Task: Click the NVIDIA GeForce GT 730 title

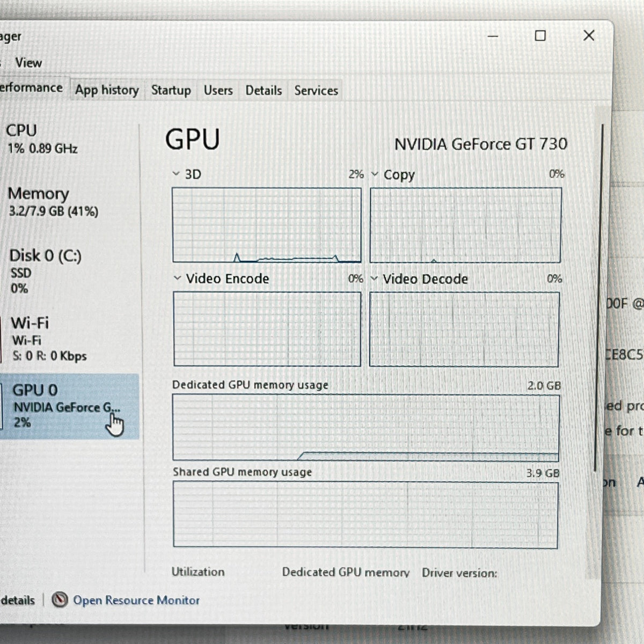Action: pyautogui.click(x=480, y=144)
